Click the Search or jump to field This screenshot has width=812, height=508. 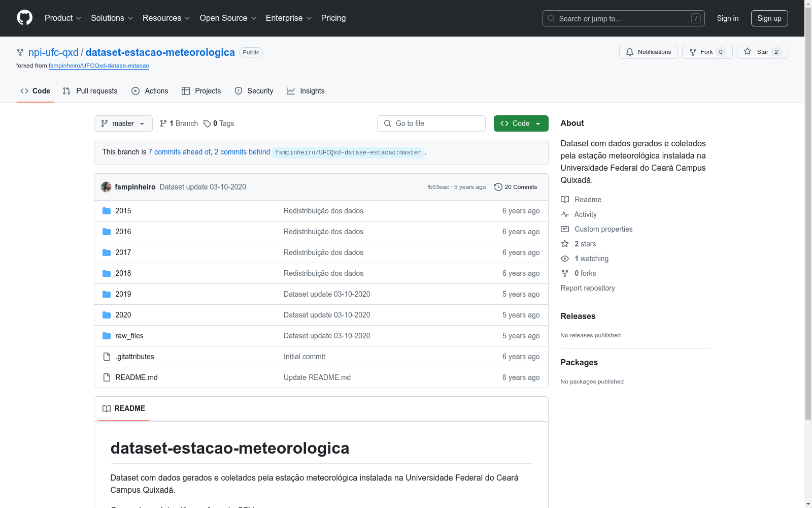point(624,18)
